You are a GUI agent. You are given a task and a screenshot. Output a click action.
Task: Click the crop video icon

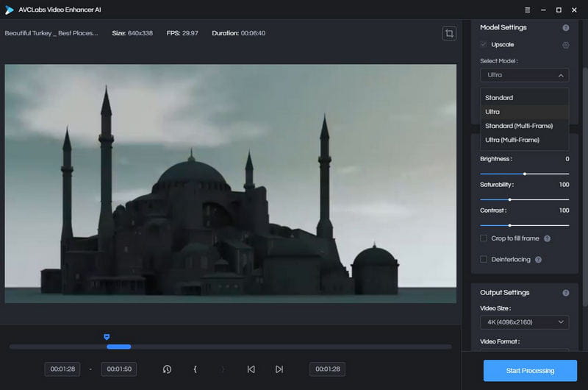tap(449, 33)
